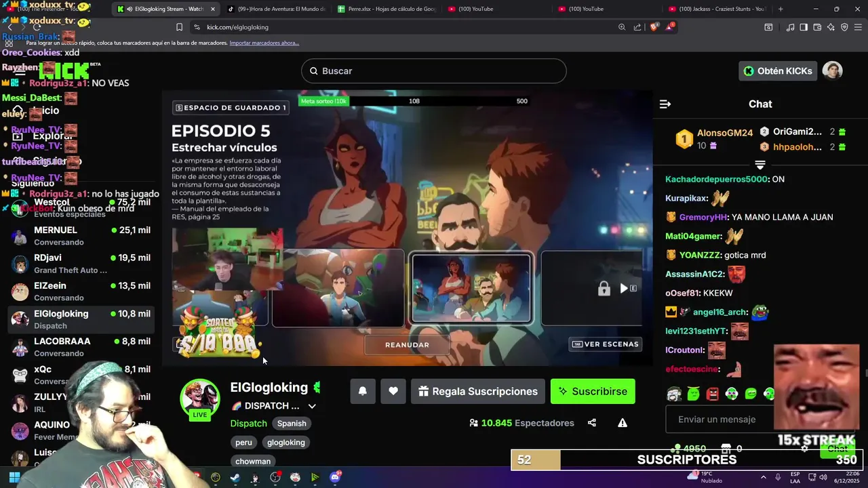Switch to the Hora de Aventura tab
The width and height of the screenshot is (868, 488).
pos(276,9)
